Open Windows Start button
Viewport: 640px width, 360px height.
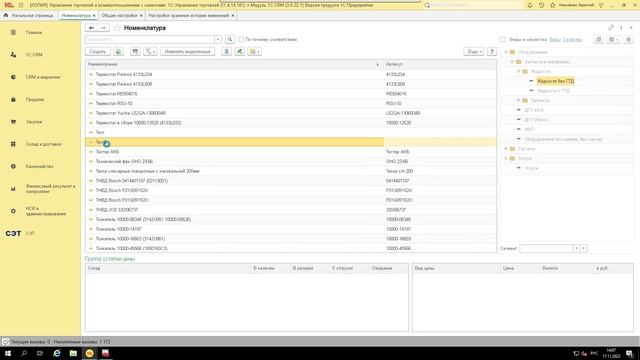pyautogui.click(x=8, y=353)
